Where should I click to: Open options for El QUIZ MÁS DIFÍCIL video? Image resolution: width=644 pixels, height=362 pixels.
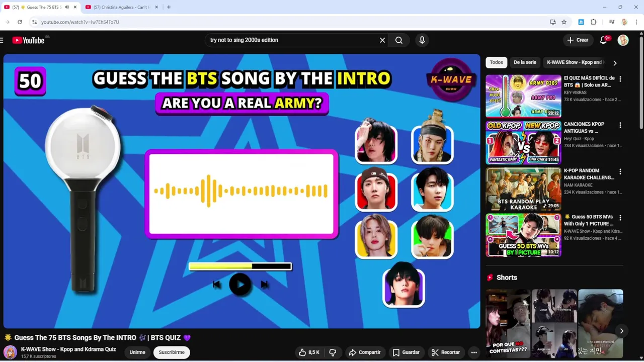click(620, 79)
